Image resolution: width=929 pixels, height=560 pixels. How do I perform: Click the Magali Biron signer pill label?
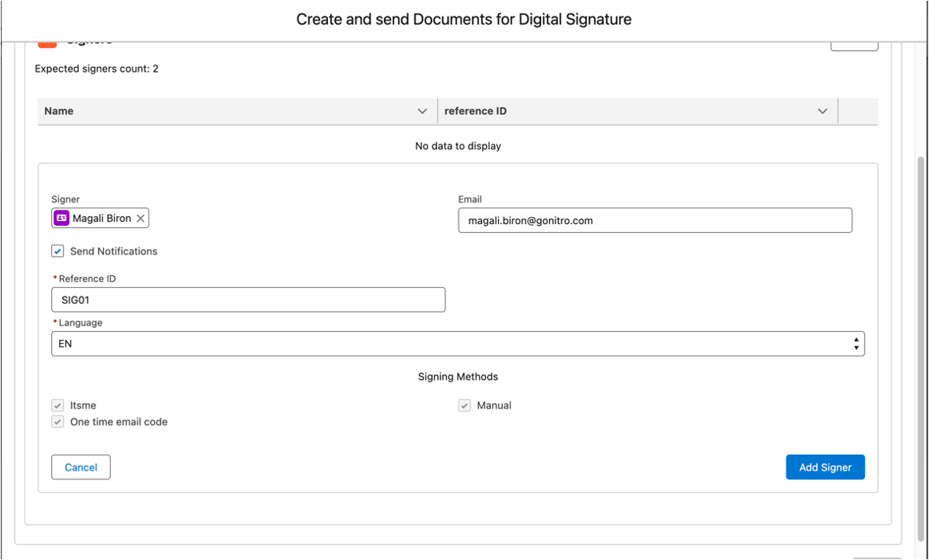coord(101,219)
